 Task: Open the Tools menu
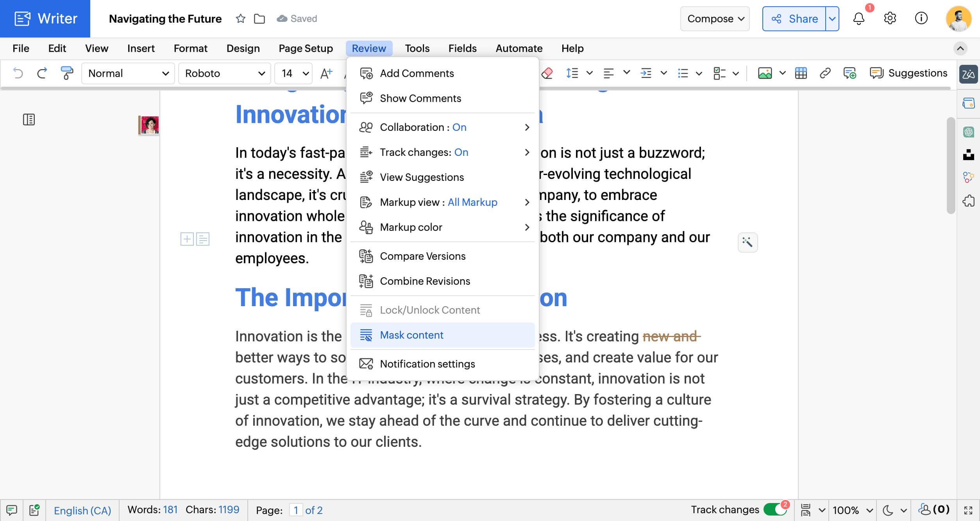[x=417, y=48]
